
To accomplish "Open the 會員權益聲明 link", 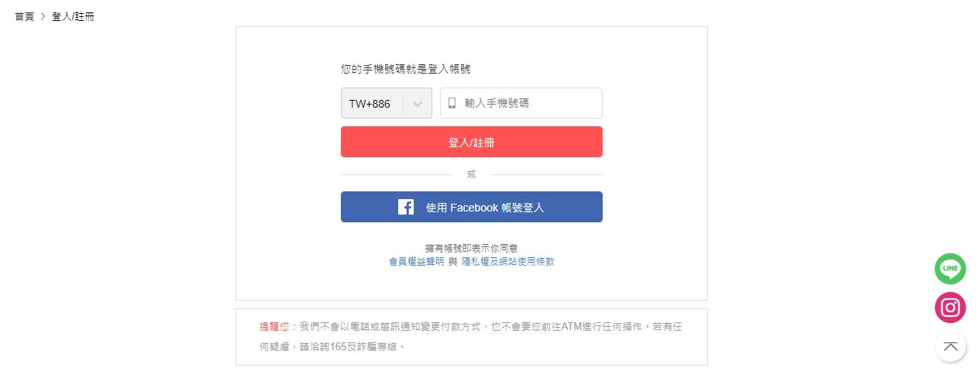I will pos(416,262).
